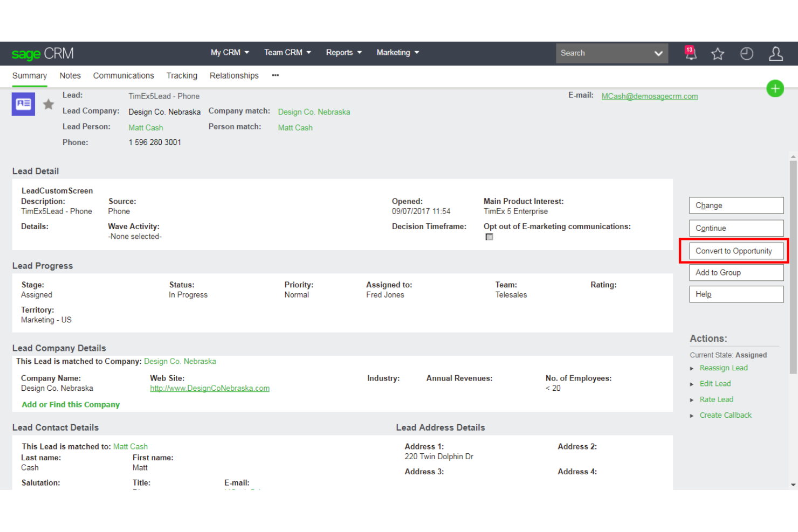The width and height of the screenshot is (798, 532).
Task: Click the favorites star in the top bar
Action: [718, 53]
